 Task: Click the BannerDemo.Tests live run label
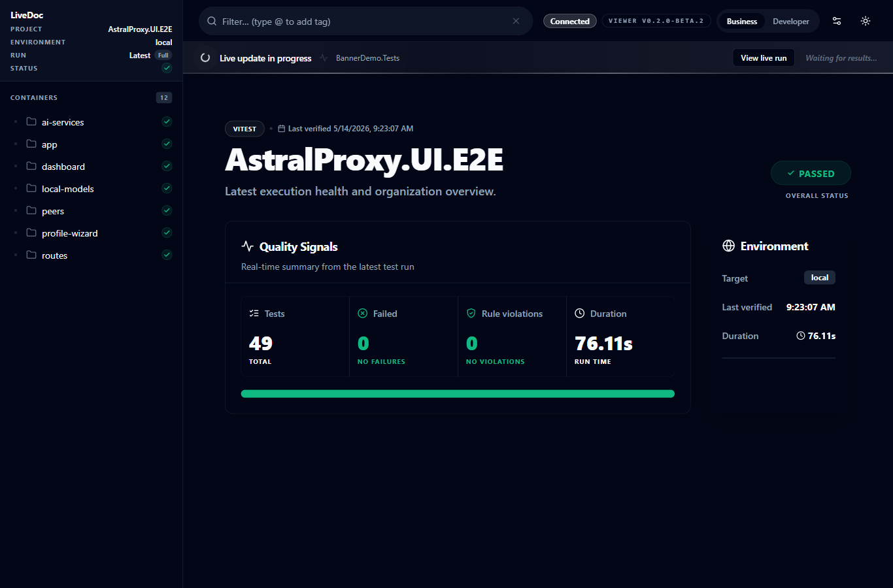click(x=367, y=58)
